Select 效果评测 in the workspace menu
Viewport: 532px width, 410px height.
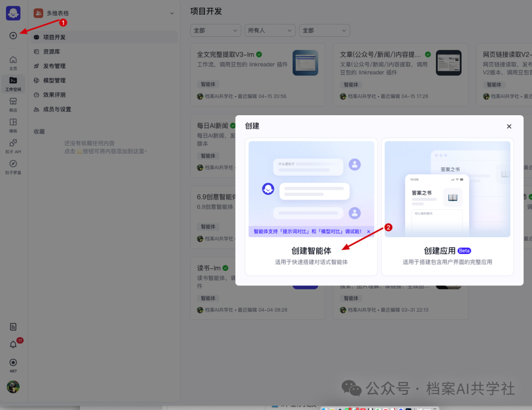(x=104, y=95)
